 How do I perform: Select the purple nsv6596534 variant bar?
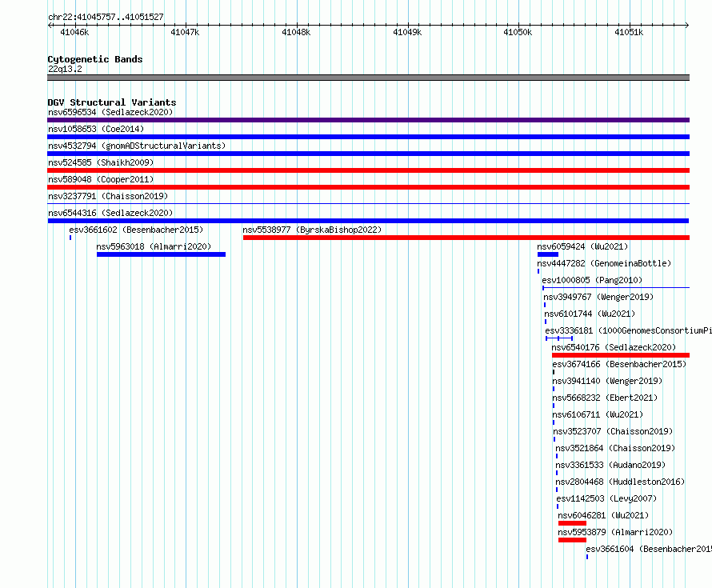368,120
